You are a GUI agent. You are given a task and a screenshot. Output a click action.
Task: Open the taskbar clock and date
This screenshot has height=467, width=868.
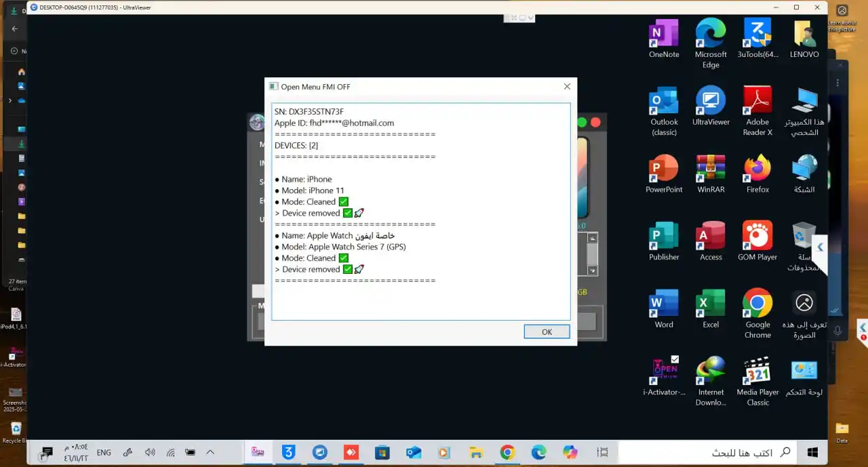point(76,453)
